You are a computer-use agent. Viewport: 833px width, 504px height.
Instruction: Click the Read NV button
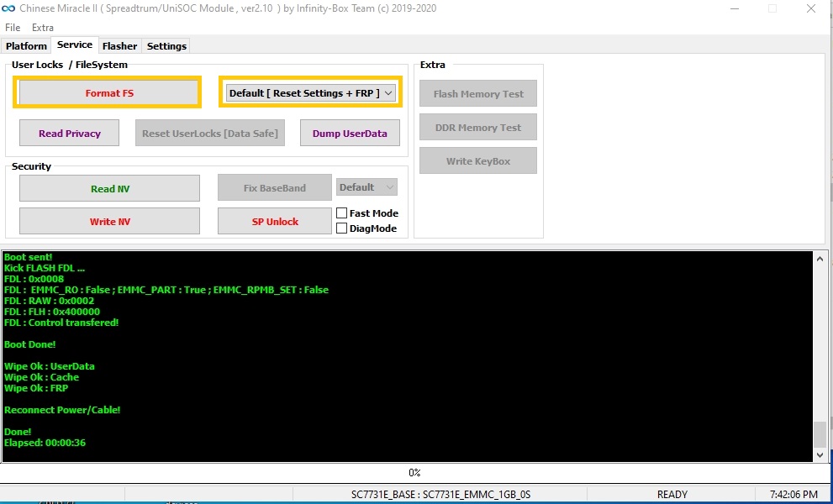[109, 188]
